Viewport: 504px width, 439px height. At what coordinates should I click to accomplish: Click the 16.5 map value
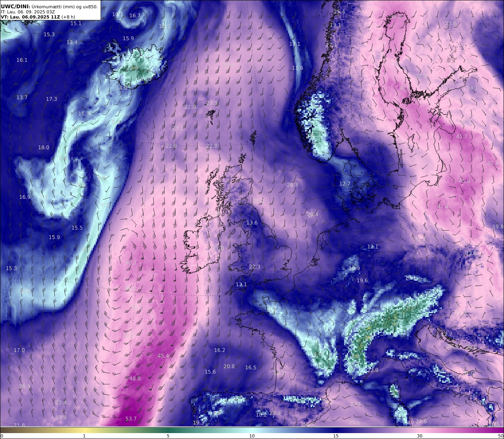(251, 367)
